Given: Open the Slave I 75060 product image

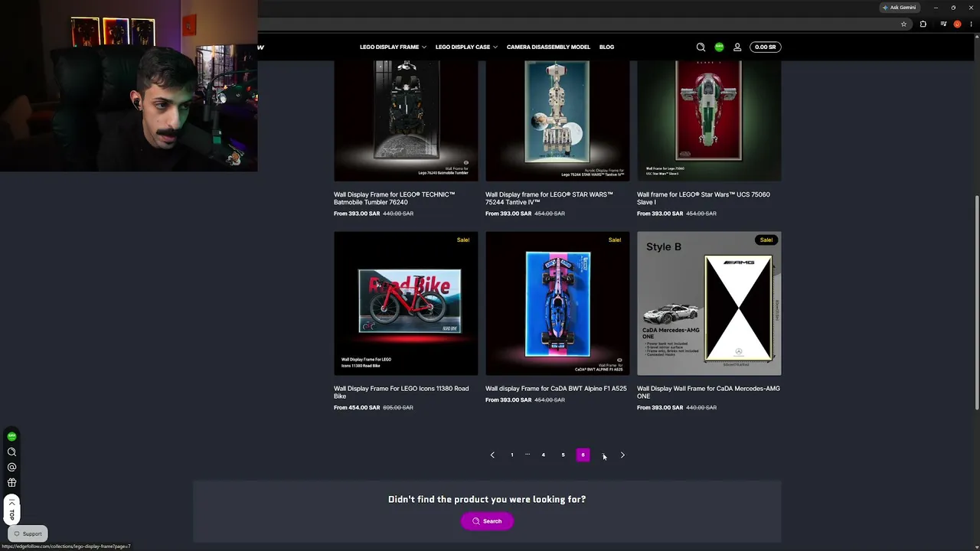Looking at the screenshot, I should coord(709,121).
